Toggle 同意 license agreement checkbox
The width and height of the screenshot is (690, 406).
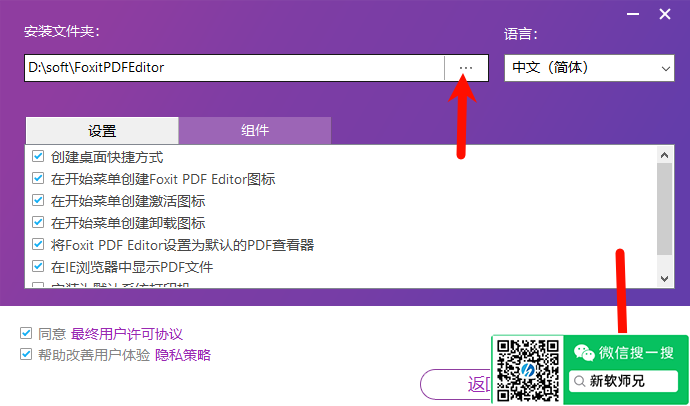point(26,333)
